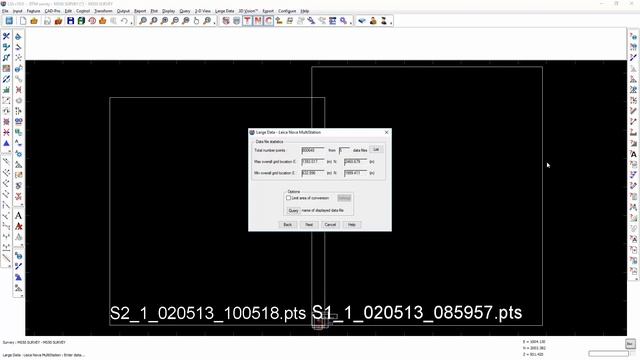The image size is (640, 360).
Task: Click the red A text tool icon
Action: [18, 226]
